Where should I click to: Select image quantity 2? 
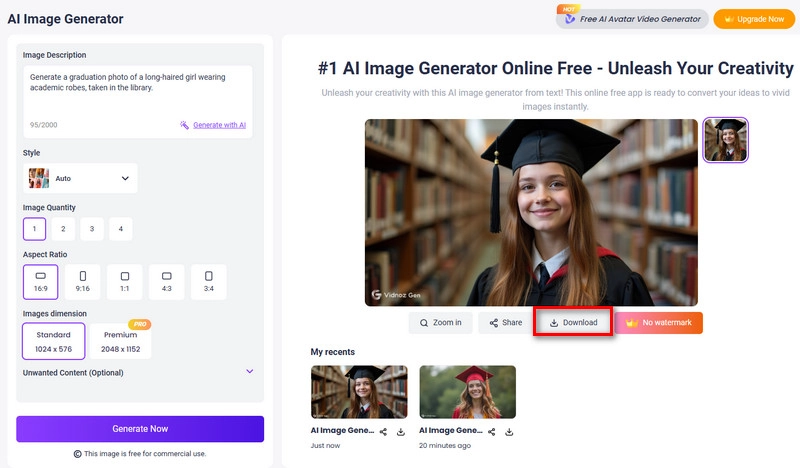(63, 229)
